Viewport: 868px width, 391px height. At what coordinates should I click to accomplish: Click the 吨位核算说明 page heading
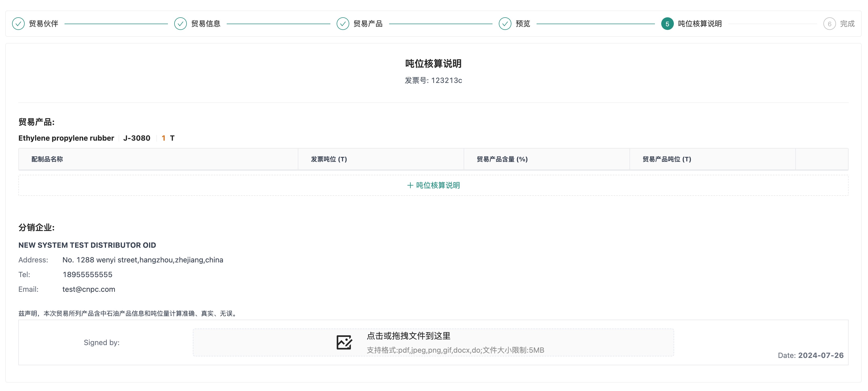click(x=433, y=63)
